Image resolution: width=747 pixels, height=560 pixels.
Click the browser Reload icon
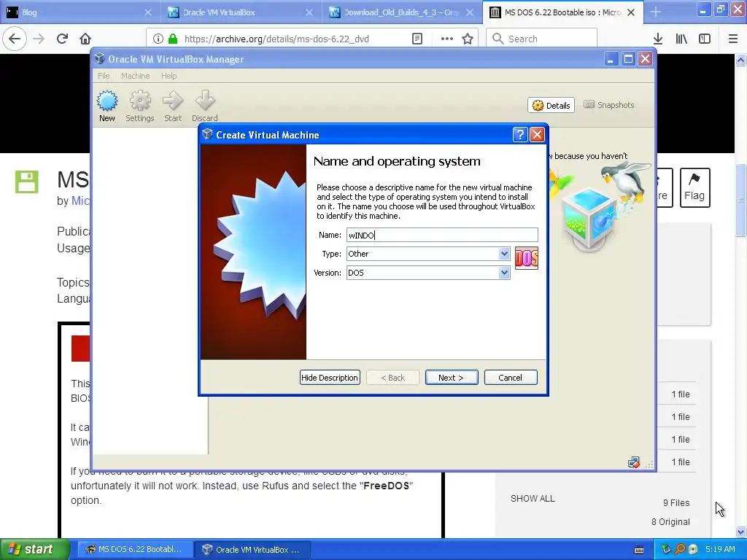point(62,39)
